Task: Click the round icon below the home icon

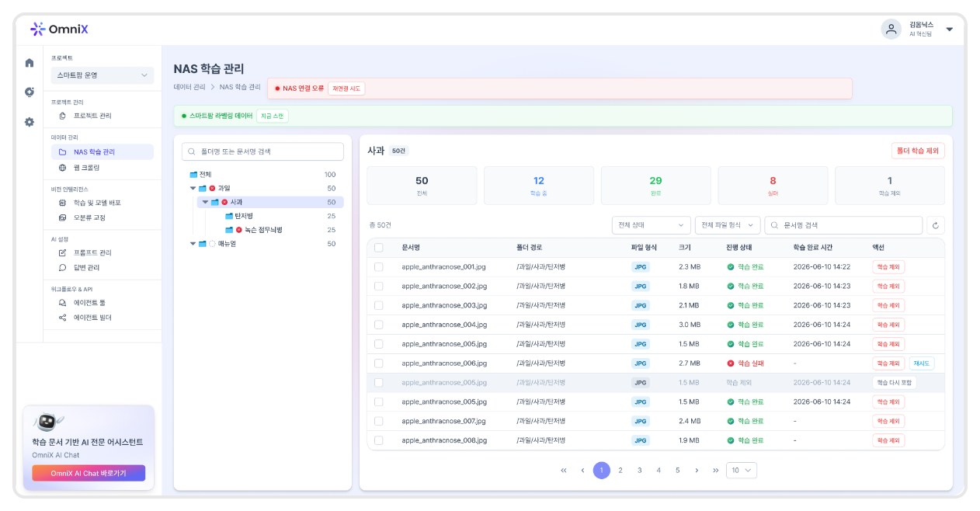Action: pos(30,92)
